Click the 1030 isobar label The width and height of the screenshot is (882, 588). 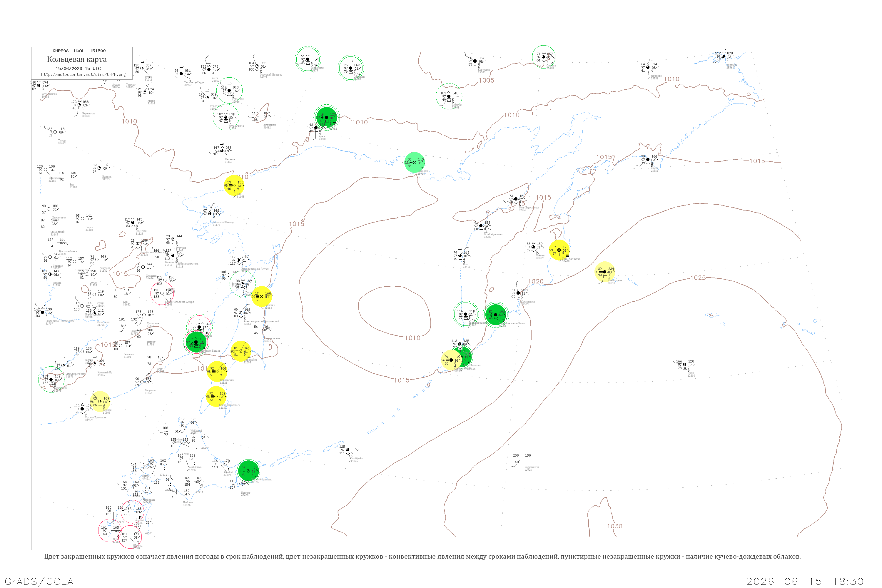(x=615, y=526)
